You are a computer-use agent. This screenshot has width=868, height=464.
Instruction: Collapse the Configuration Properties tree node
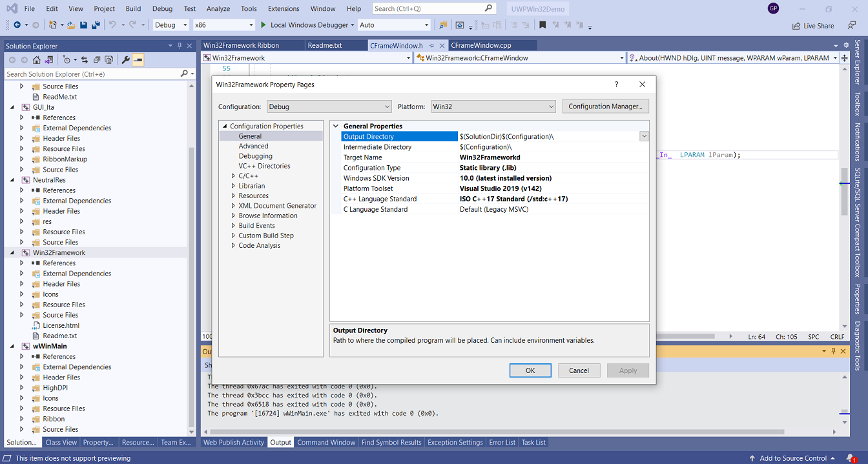point(225,126)
